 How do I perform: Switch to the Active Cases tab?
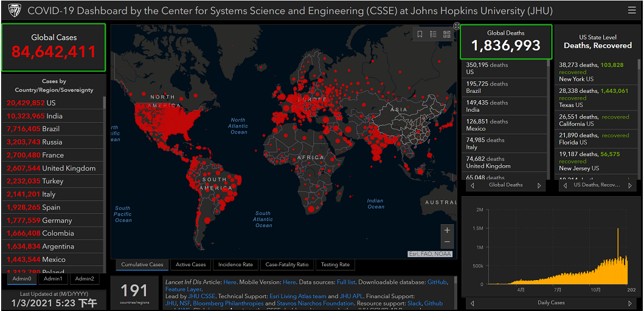coord(190,265)
